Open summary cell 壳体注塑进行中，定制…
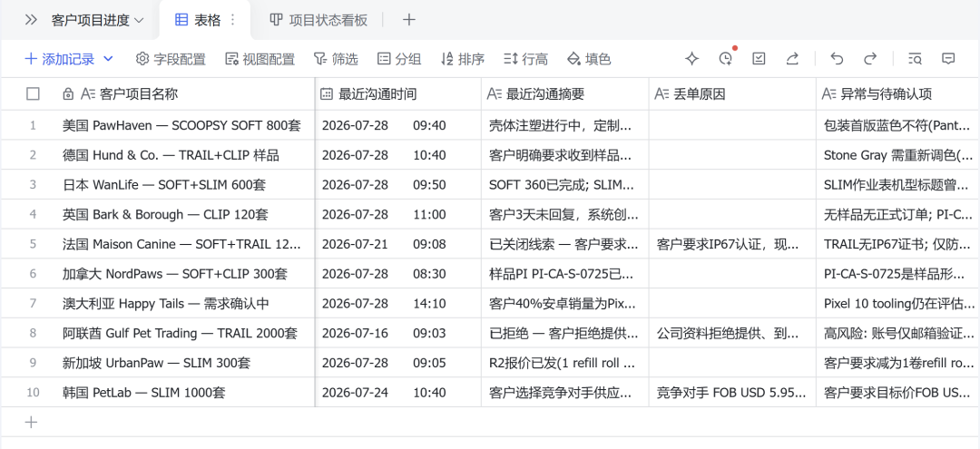Screen dimensions: 980x449 pos(565,125)
